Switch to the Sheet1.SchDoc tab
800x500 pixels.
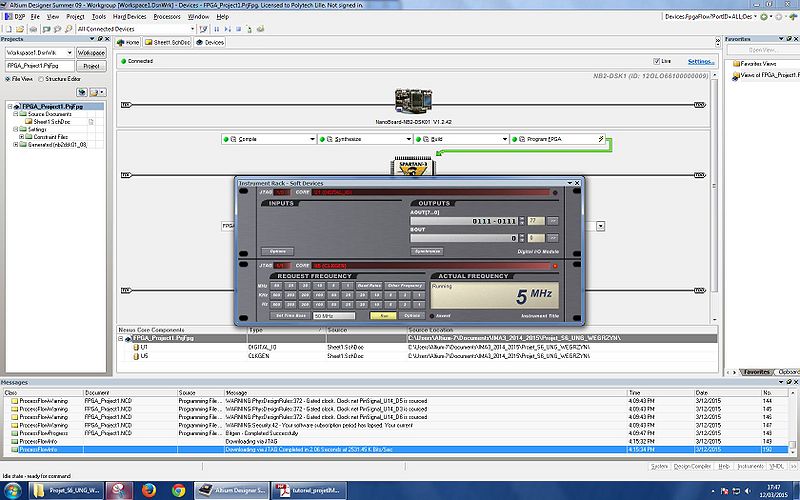(169, 42)
